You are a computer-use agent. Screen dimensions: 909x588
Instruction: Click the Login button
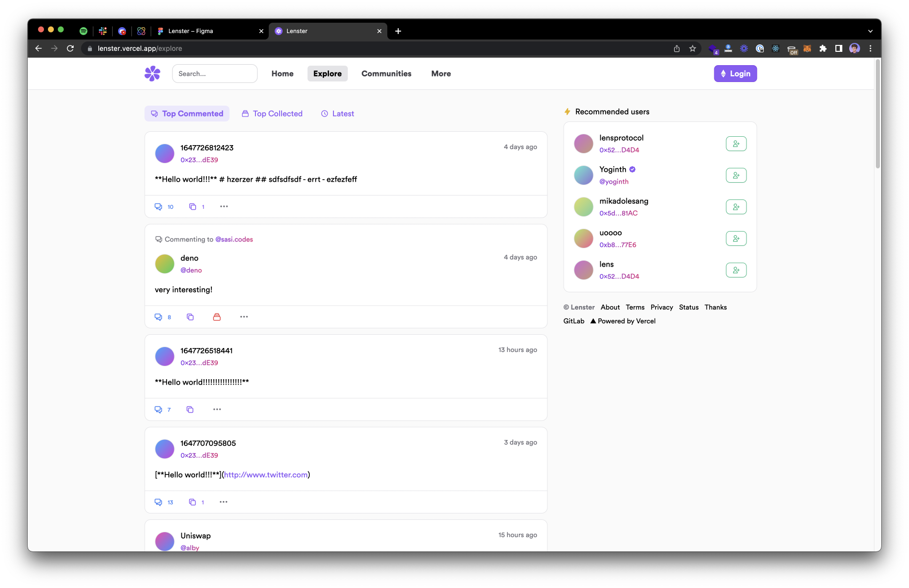click(x=735, y=74)
